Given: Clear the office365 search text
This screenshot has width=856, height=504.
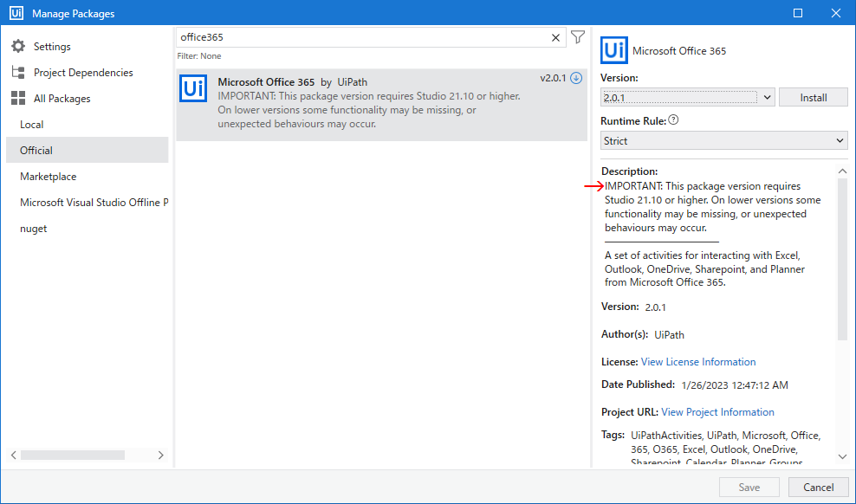Looking at the screenshot, I should 555,37.
